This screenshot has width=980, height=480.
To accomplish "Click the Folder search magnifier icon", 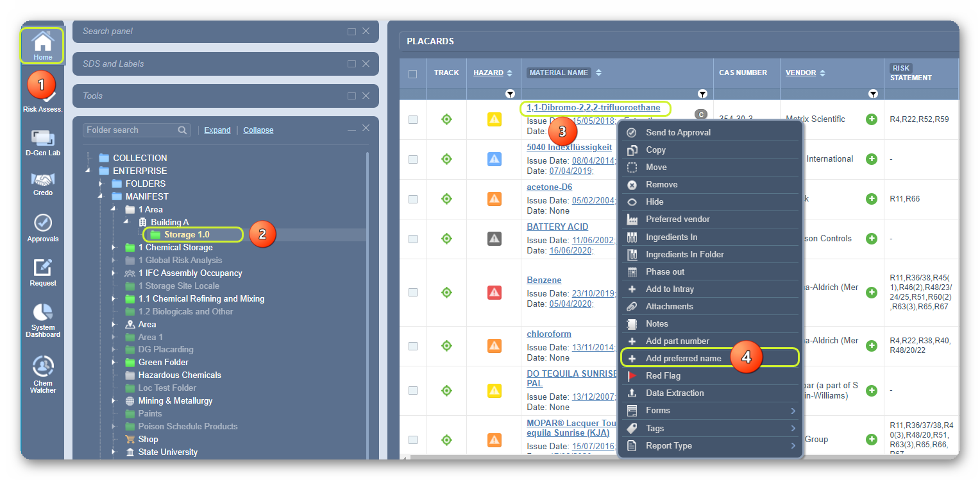I will [183, 130].
